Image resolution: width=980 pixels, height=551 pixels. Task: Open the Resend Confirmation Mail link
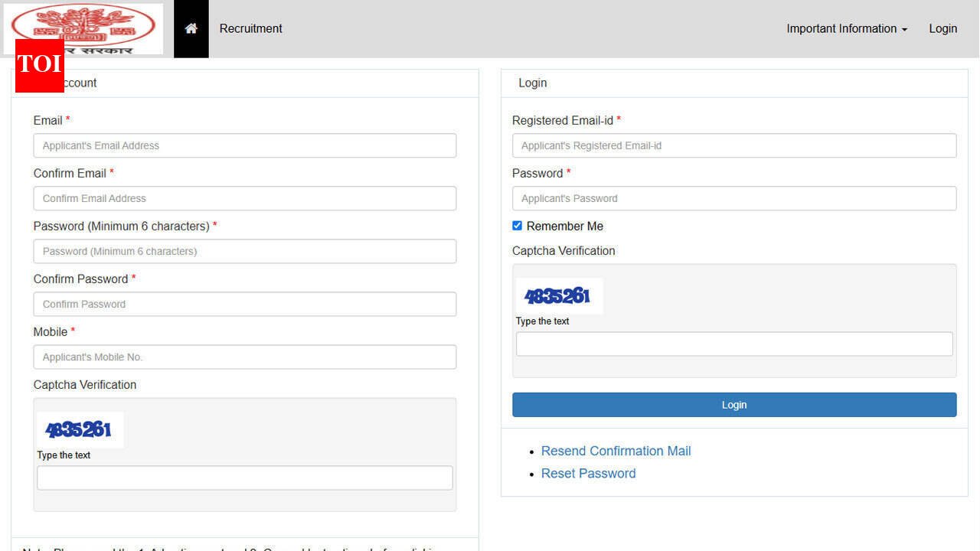(616, 451)
